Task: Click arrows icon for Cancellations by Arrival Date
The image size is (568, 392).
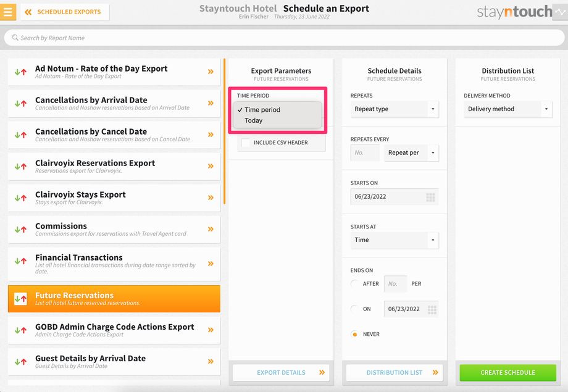Action: click(x=20, y=104)
